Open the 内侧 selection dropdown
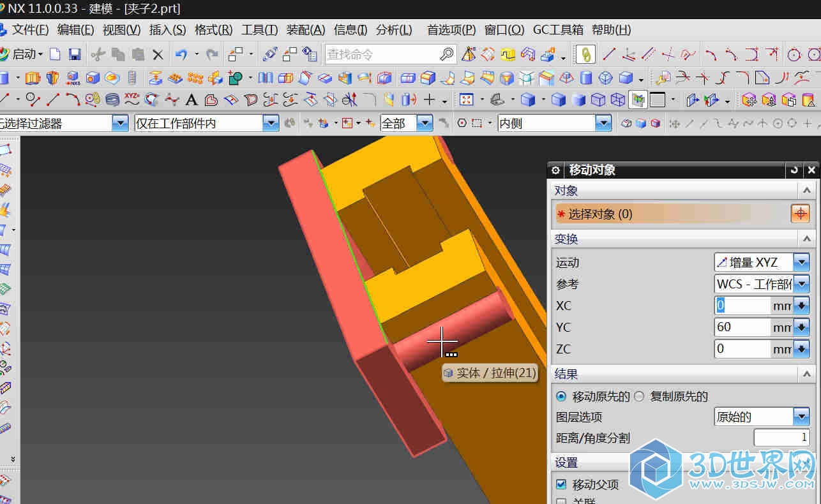Image resolution: width=821 pixels, height=504 pixels. 603,123
